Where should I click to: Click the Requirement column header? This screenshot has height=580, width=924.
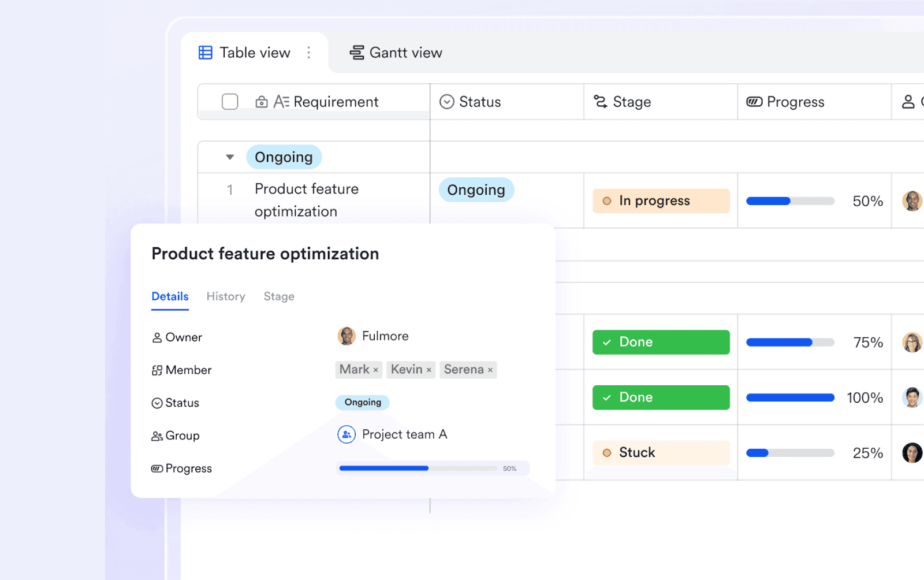pos(314,102)
